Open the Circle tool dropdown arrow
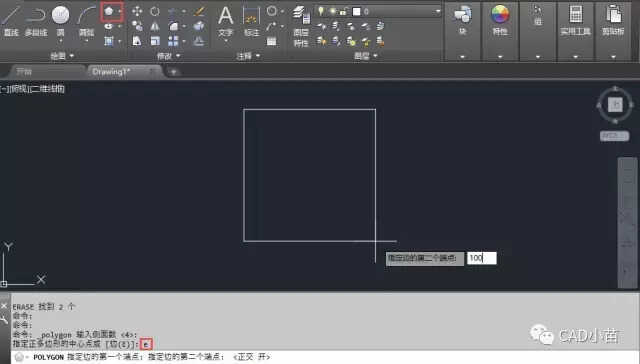 click(60, 41)
